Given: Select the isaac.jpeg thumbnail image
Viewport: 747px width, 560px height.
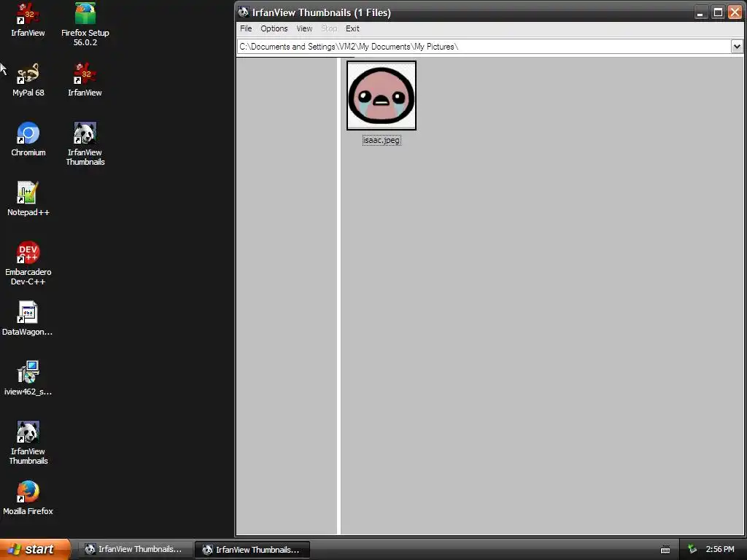Looking at the screenshot, I should 382,96.
